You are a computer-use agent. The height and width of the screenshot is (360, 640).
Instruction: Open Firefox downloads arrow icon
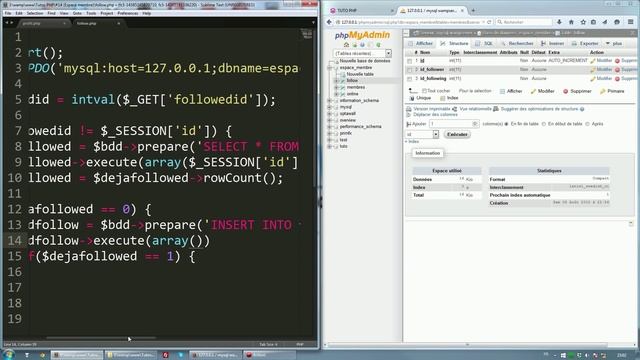click(559, 22)
